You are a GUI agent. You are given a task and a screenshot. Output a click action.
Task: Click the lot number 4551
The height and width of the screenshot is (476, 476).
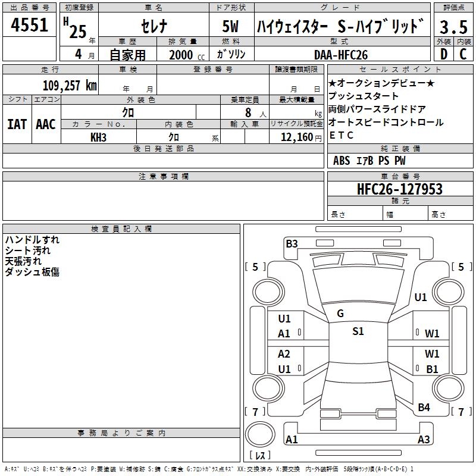29,25
